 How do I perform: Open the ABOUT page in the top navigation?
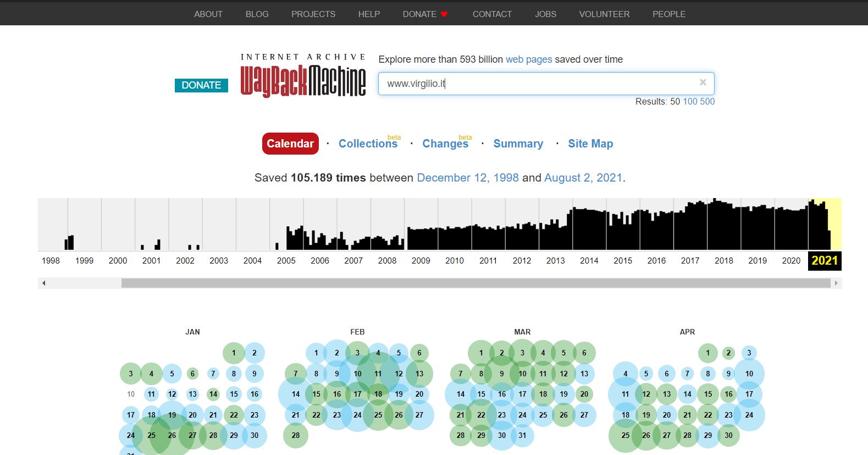pos(208,14)
